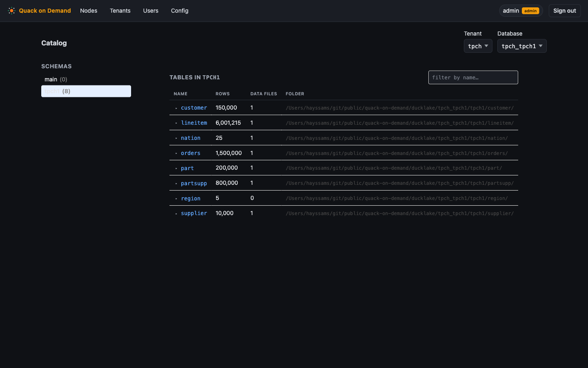Click the 150,000 rows value

coord(226,108)
